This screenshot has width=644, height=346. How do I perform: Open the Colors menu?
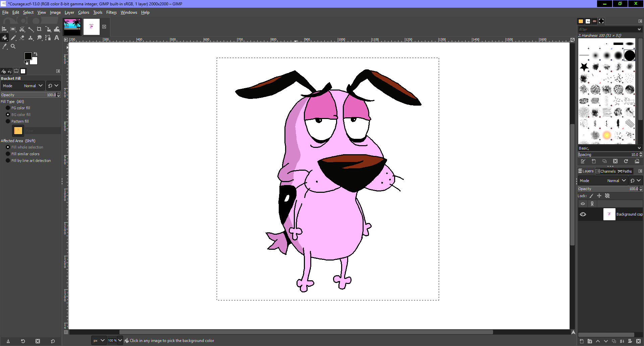click(x=84, y=12)
